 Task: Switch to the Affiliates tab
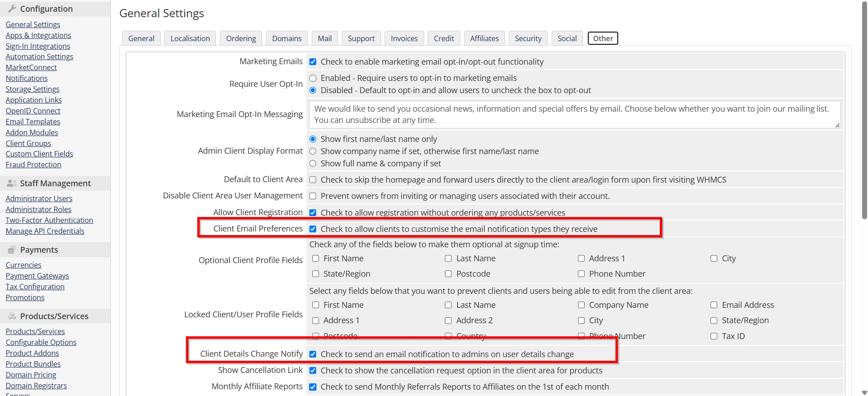point(484,38)
